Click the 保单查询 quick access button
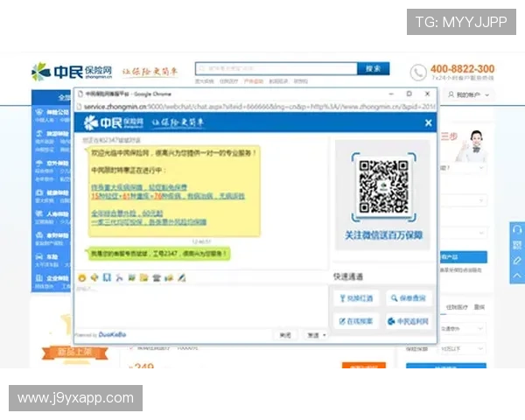The image size is (525, 420). pyautogui.click(x=409, y=298)
